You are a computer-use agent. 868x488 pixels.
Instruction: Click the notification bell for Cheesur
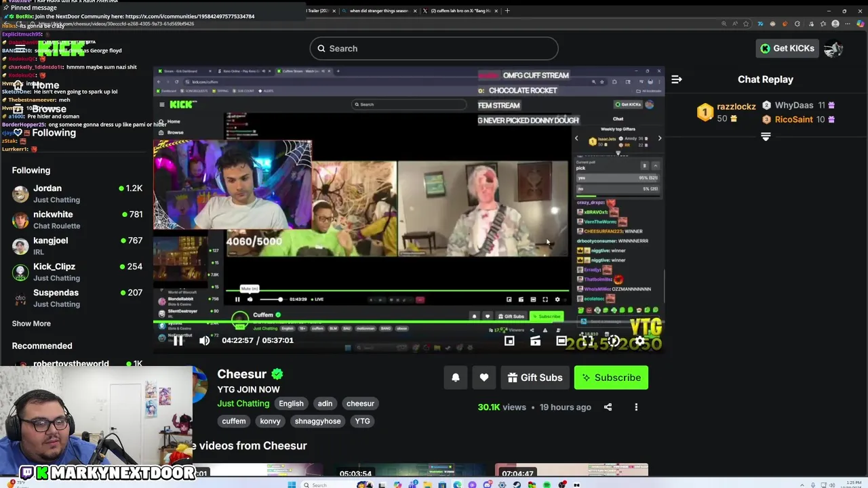(x=456, y=378)
